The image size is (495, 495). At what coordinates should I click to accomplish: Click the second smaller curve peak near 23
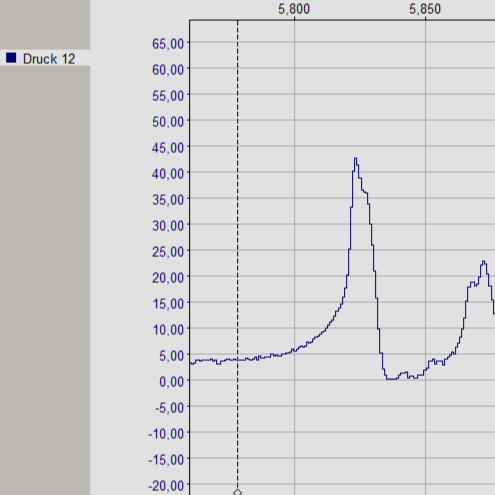483,262
